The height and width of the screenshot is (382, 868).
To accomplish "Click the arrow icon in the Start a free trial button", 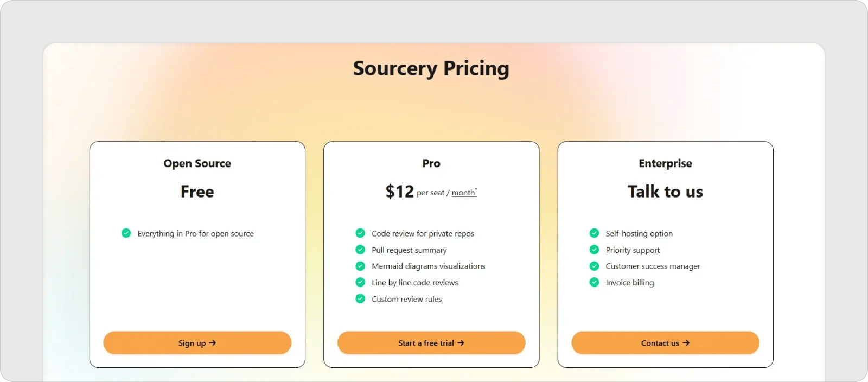I will tap(461, 342).
